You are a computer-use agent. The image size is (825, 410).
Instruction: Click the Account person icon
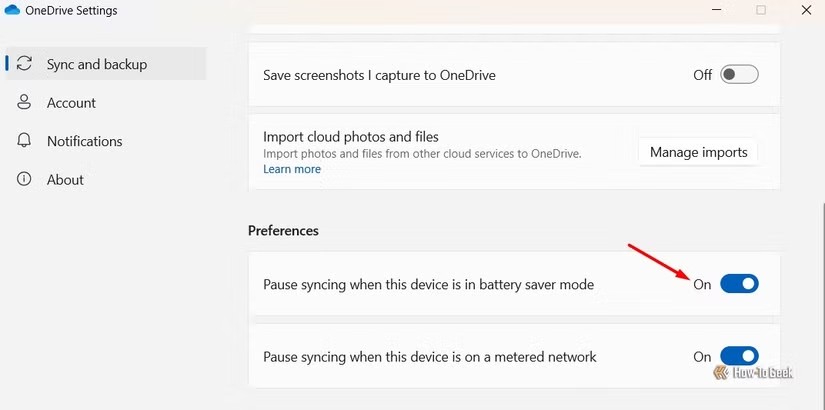[25, 103]
